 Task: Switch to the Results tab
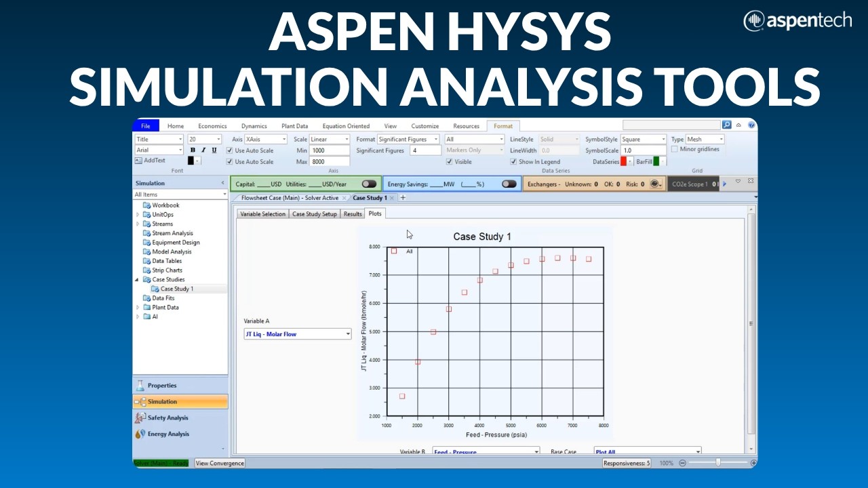tap(353, 214)
